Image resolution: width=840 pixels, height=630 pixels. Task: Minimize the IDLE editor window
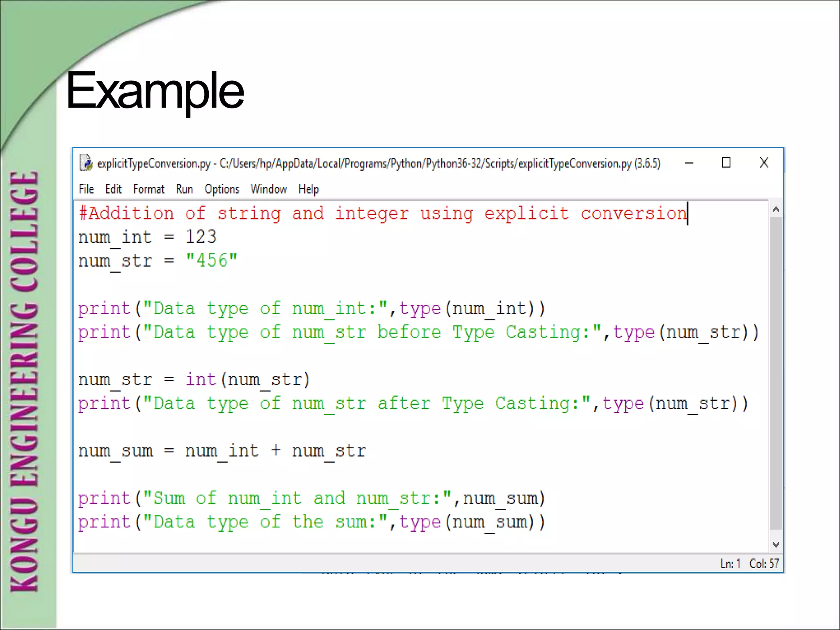689,163
